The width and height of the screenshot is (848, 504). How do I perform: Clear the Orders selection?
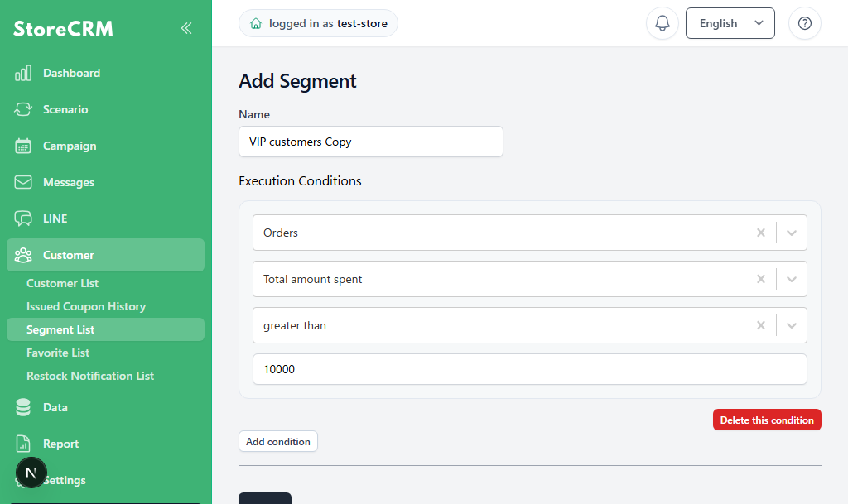tap(761, 233)
